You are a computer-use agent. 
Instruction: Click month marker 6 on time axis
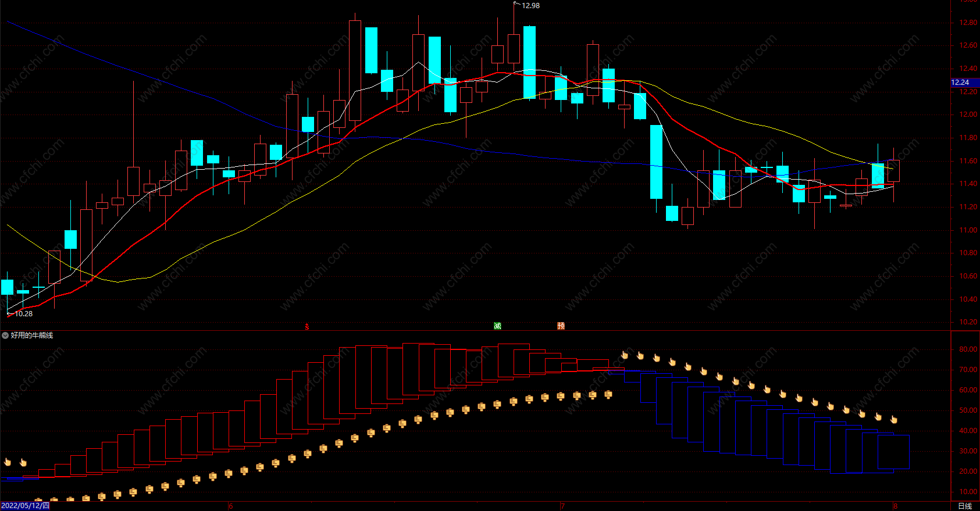coord(231,506)
